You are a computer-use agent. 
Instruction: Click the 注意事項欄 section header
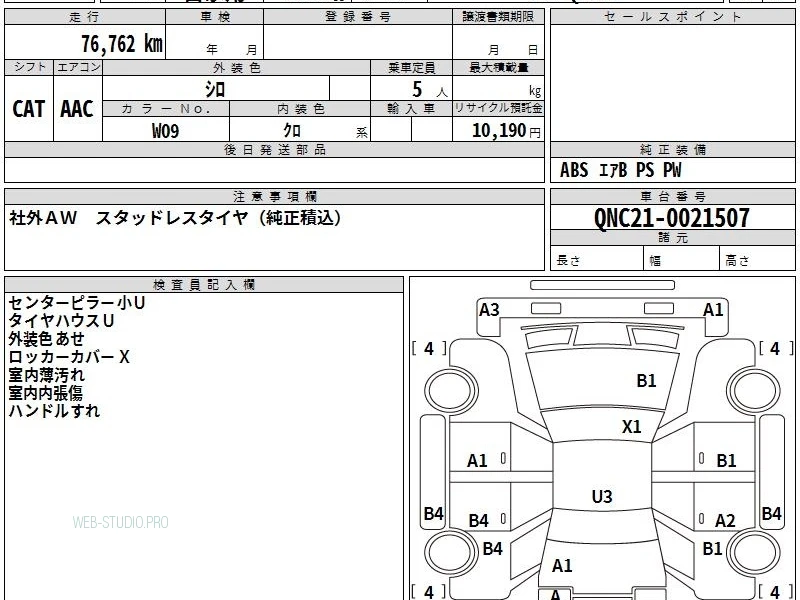(274, 196)
